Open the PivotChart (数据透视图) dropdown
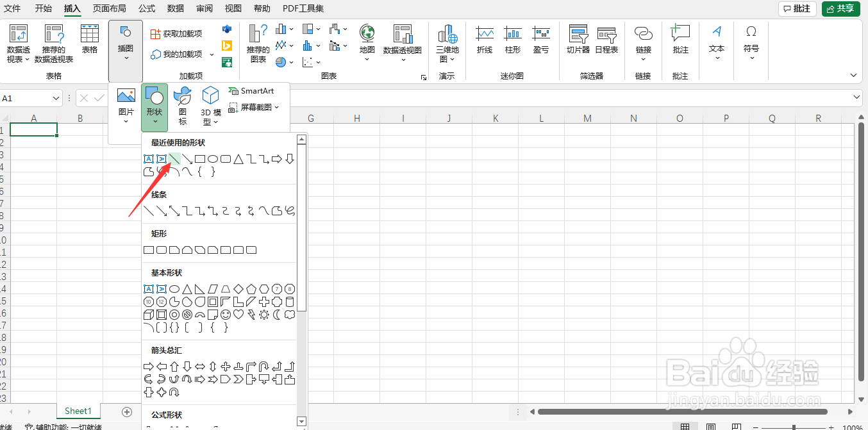Image resolution: width=868 pixels, height=430 pixels. coord(403,44)
